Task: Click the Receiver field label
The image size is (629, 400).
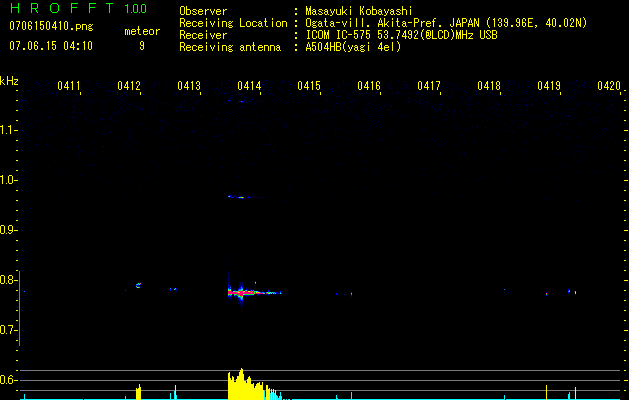Action: coord(203,35)
